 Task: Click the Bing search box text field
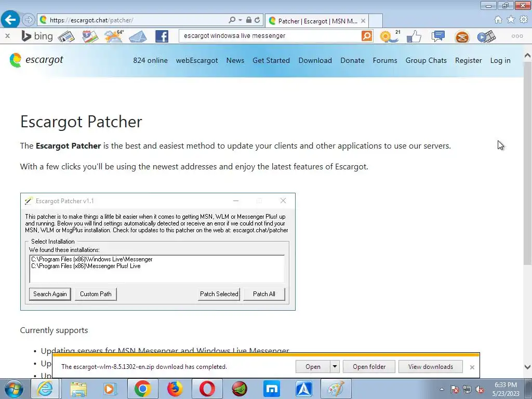click(x=270, y=36)
